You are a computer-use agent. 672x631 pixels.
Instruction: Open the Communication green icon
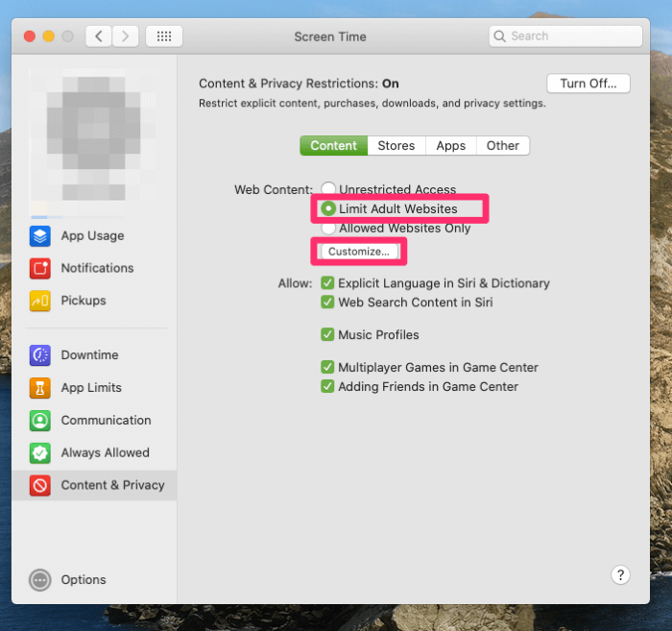point(40,420)
